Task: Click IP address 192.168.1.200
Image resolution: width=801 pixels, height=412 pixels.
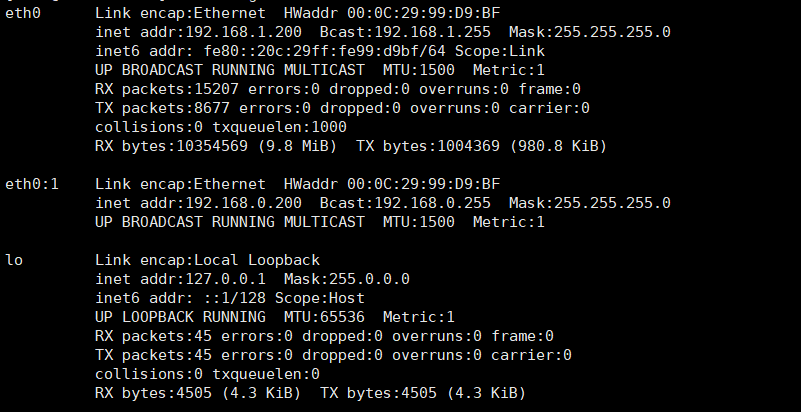Action: [x=243, y=32]
